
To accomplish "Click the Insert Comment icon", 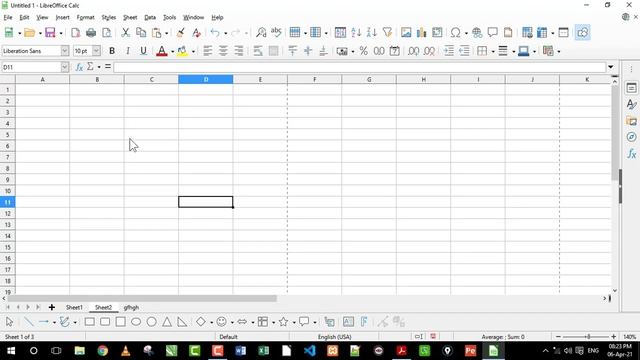I will [x=493, y=33].
